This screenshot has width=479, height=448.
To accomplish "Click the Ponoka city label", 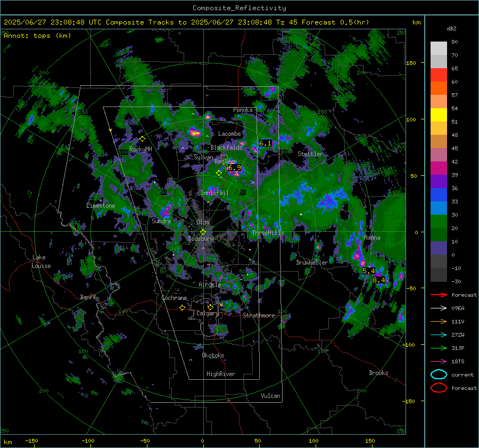I will tap(243, 110).
